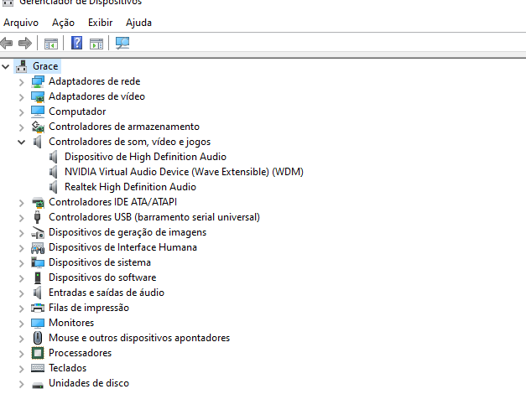Click the USB plug icon

pyautogui.click(x=38, y=217)
